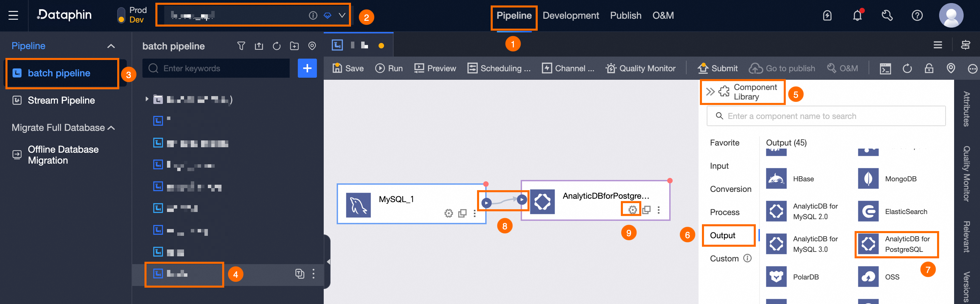The image size is (980, 304).
Task: Click the export icon in batch pipeline header
Action: [259, 46]
